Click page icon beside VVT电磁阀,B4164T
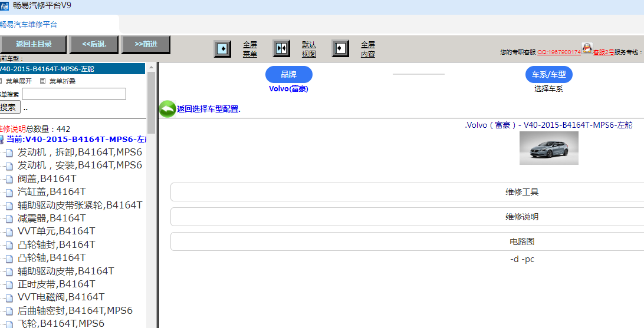This screenshot has width=644, height=328. click(9, 298)
